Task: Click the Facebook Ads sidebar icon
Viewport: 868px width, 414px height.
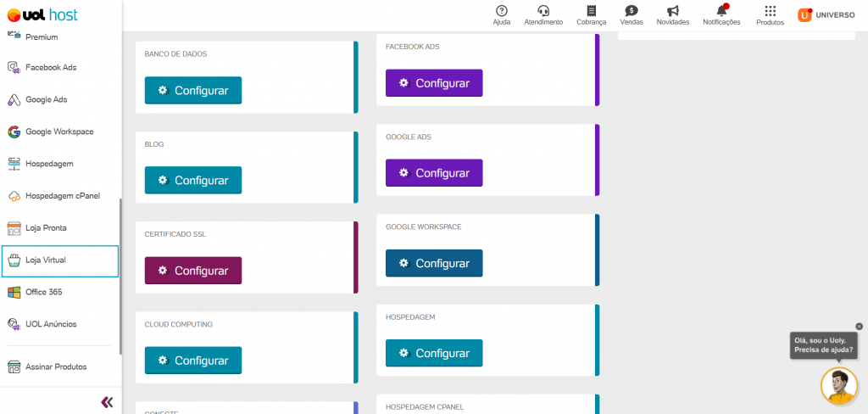Action: (x=14, y=68)
